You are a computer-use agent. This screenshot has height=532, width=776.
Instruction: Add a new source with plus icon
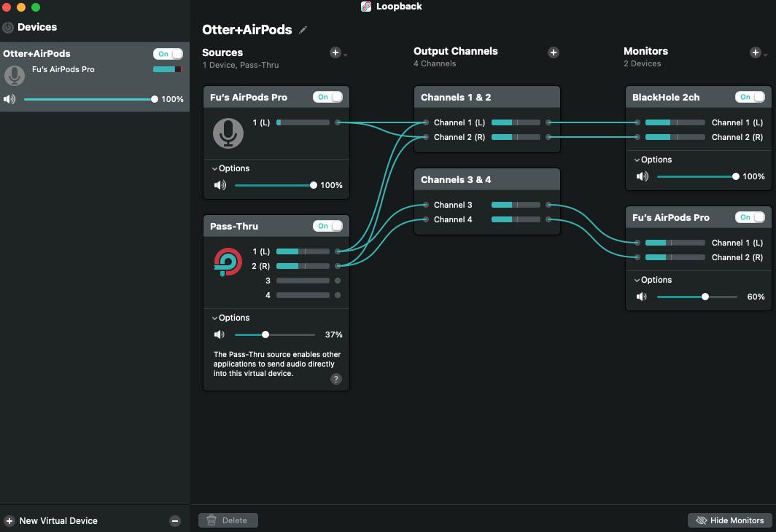(x=335, y=52)
